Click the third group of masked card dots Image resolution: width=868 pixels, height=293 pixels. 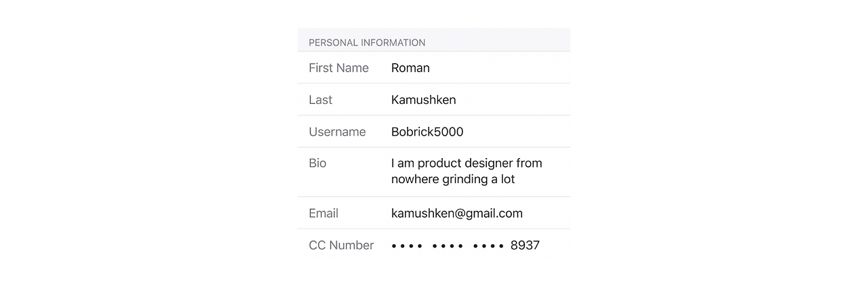[488, 246]
